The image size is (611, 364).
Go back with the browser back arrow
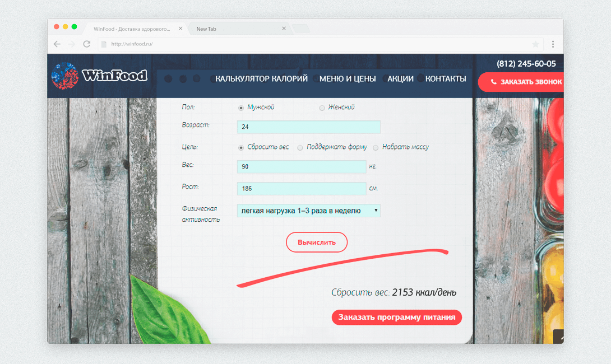pyautogui.click(x=57, y=44)
